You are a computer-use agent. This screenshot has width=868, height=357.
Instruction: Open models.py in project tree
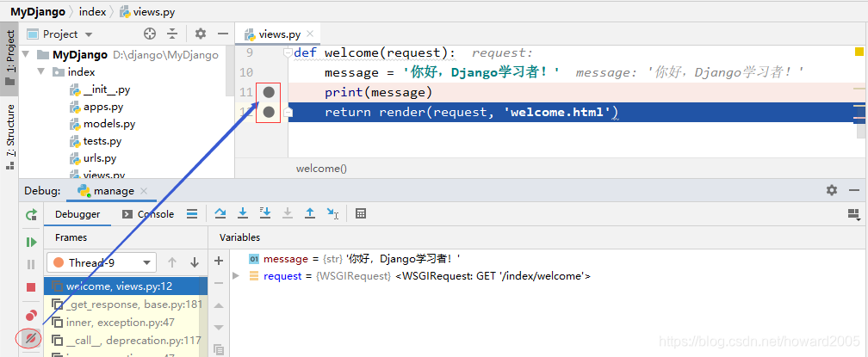(x=102, y=124)
